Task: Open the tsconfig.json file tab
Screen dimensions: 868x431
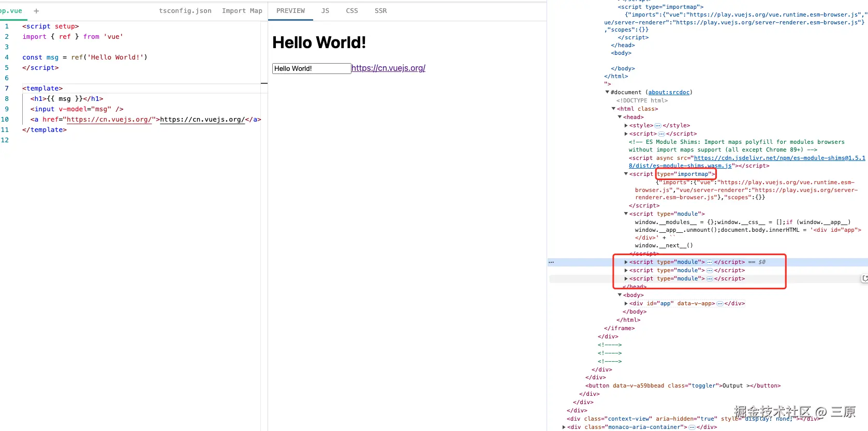Action: [x=185, y=11]
